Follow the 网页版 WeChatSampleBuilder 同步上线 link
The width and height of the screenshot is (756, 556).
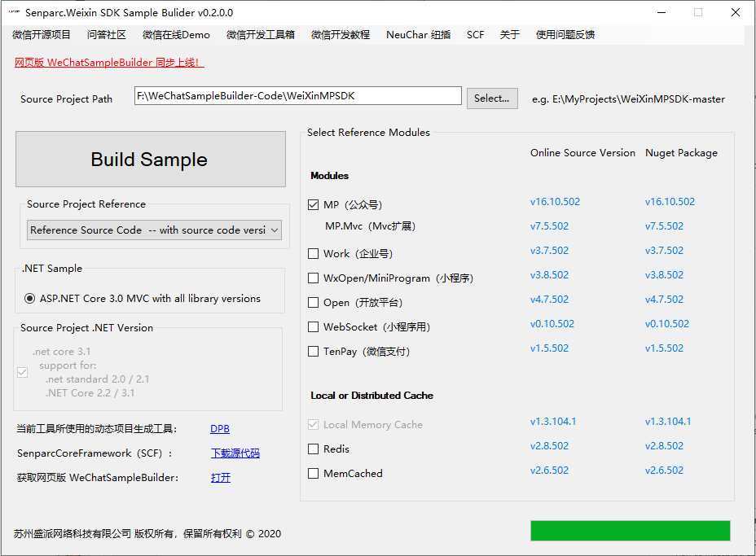click(x=109, y=62)
